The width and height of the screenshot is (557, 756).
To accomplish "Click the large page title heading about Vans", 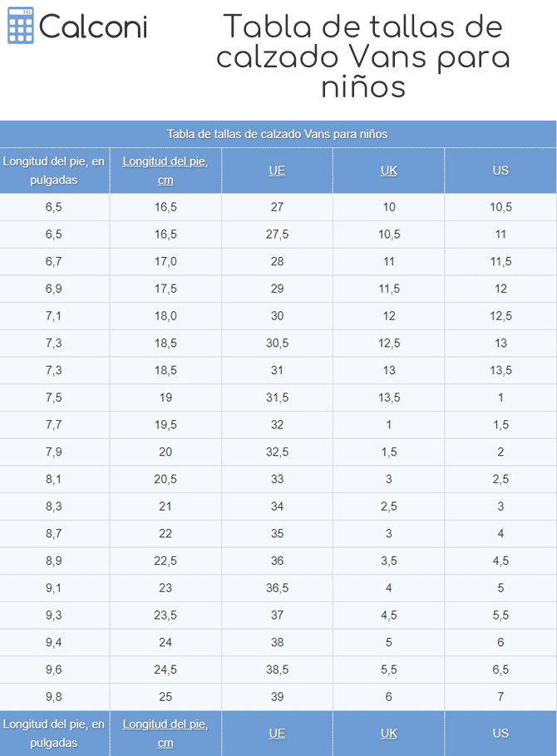I will (x=362, y=57).
